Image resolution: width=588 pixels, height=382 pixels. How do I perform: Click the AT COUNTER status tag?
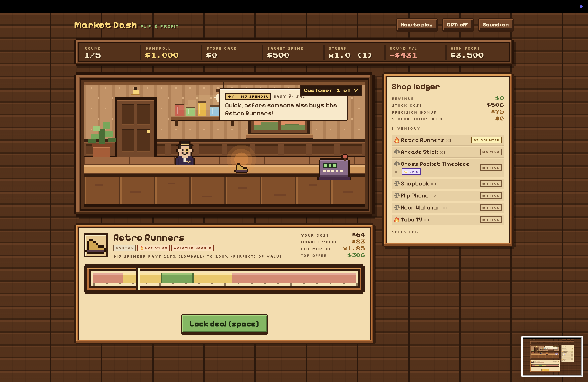pyautogui.click(x=486, y=140)
